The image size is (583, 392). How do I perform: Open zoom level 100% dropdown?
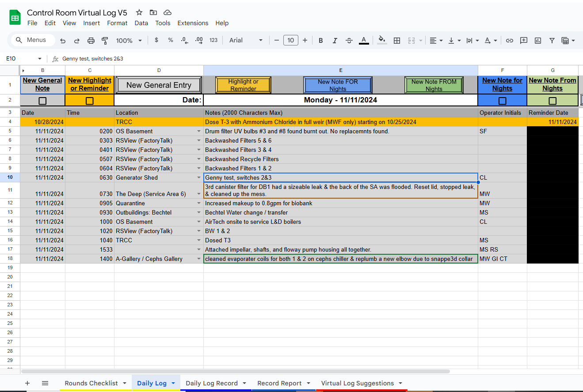[129, 41]
